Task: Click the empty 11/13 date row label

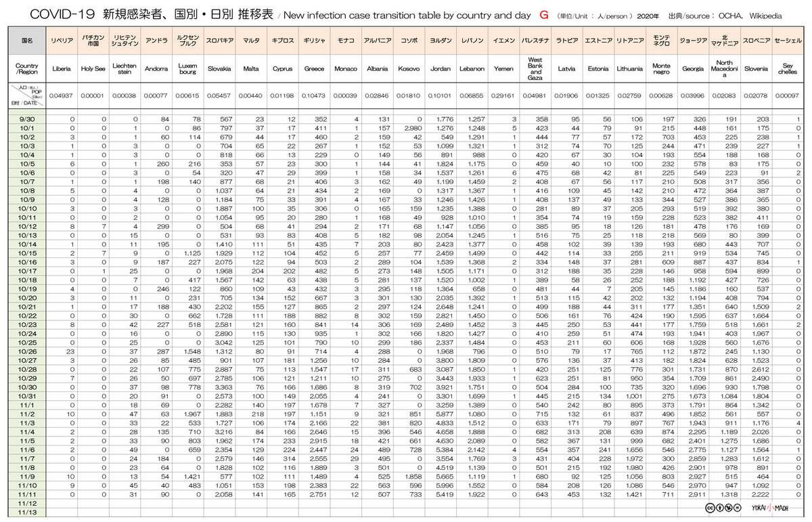Action: coord(26,512)
